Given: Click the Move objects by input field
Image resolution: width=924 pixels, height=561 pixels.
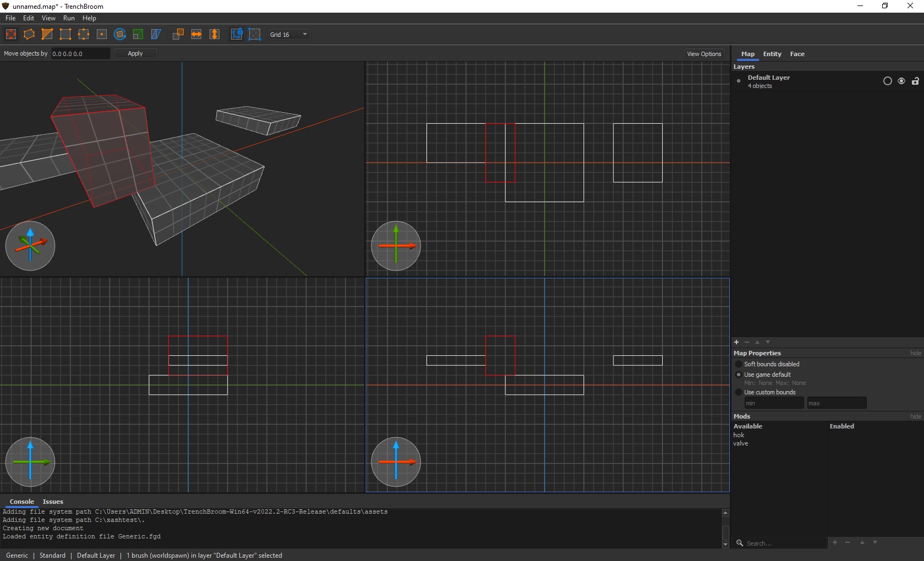Looking at the screenshot, I should (x=80, y=53).
